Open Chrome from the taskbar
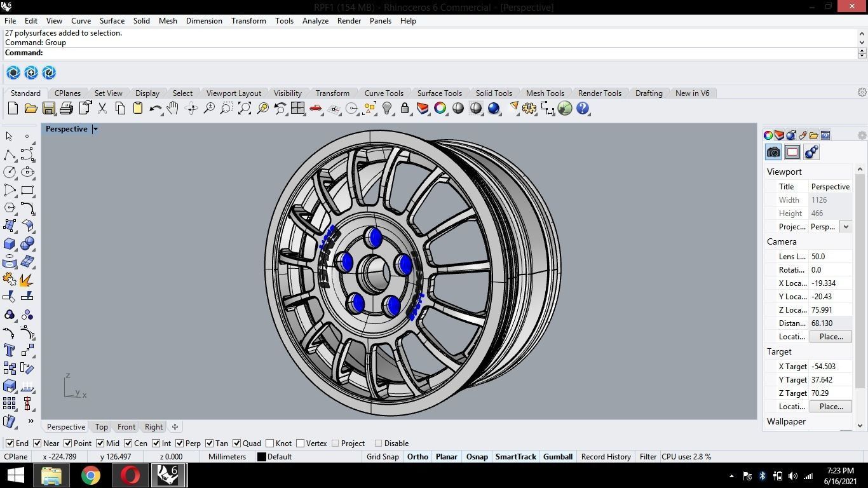The height and width of the screenshot is (488, 868). coord(91,475)
